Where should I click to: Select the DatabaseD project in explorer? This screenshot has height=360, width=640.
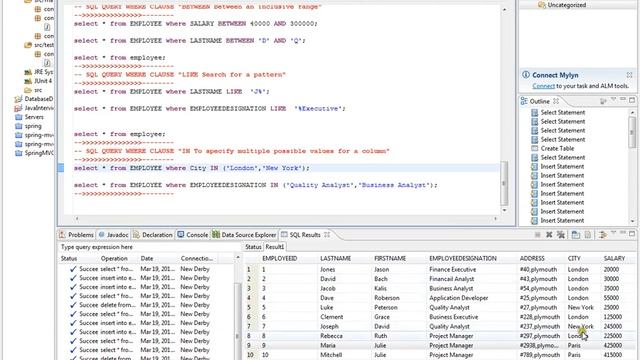click(x=34, y=99)
